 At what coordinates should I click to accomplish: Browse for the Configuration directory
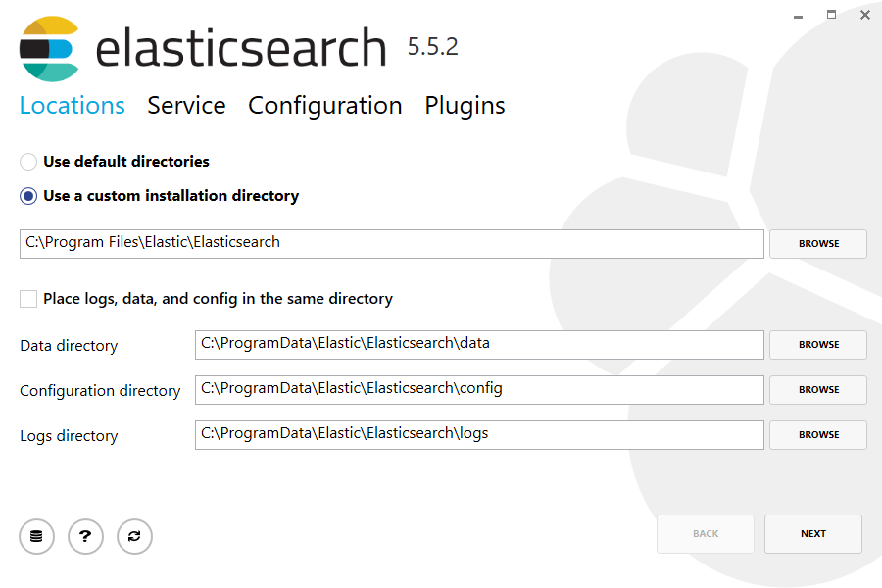818,389
